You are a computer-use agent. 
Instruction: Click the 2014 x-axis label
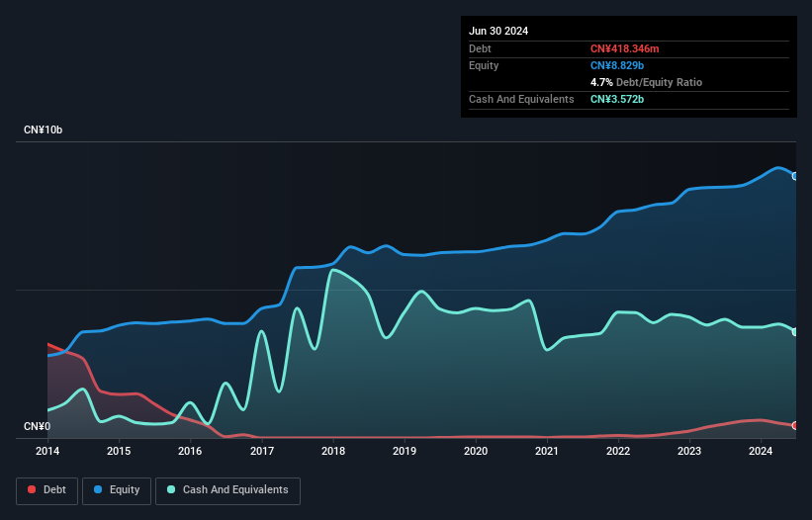tap(47, 451)
